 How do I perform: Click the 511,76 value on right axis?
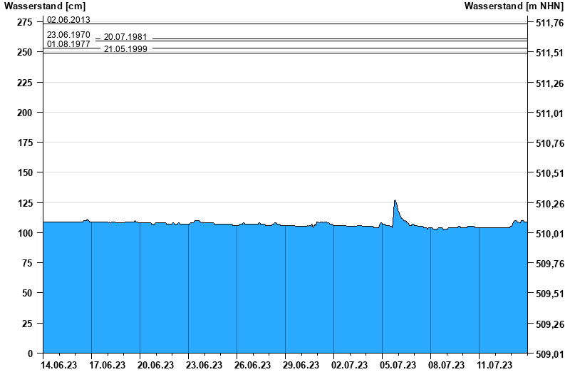click(549, 24)
